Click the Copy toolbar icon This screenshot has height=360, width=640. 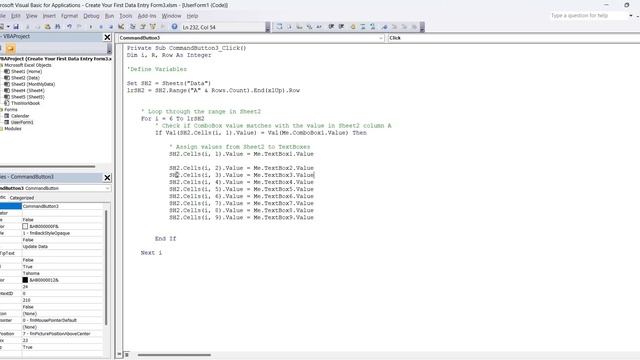pos(37,27)
